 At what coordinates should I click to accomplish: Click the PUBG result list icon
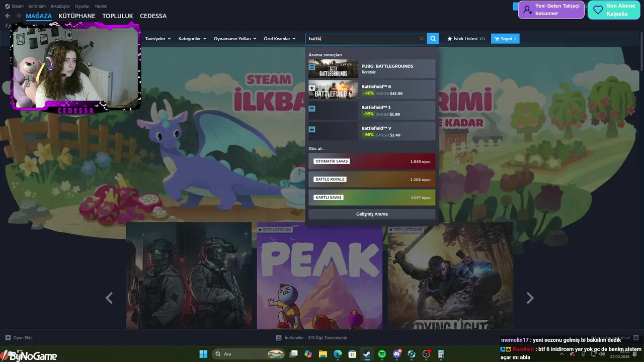312,67
